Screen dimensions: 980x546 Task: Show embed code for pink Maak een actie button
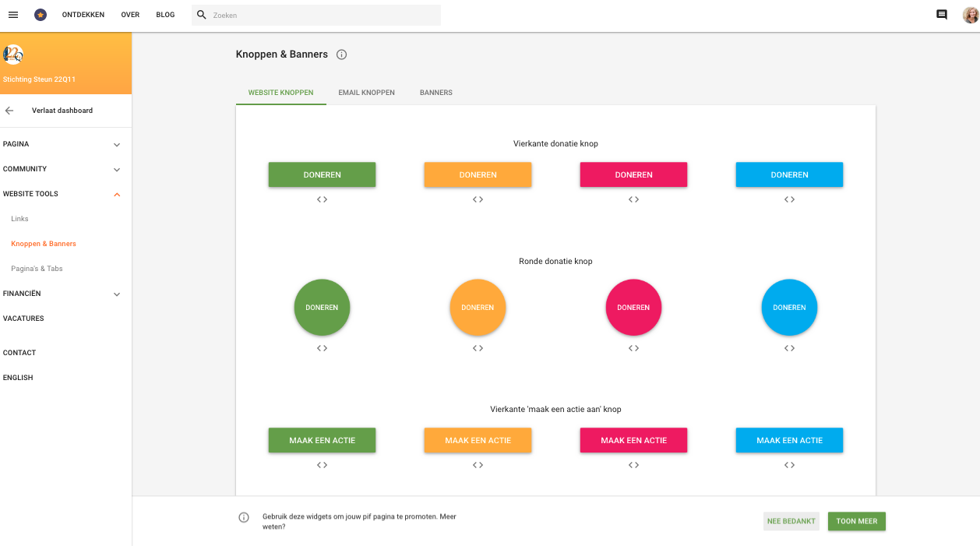tap(633, 465)
